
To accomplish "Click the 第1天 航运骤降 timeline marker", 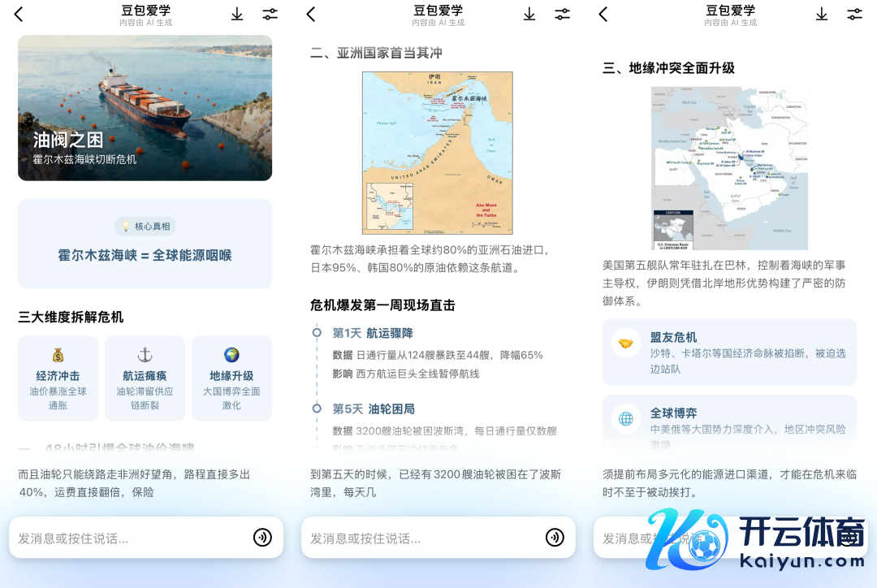I will coord(317,332).
